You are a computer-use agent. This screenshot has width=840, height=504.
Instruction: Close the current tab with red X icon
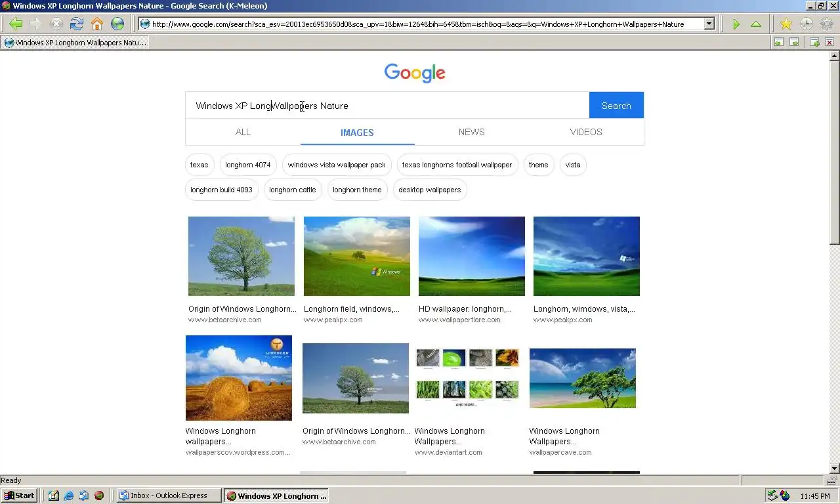click(x=829, y=42)
